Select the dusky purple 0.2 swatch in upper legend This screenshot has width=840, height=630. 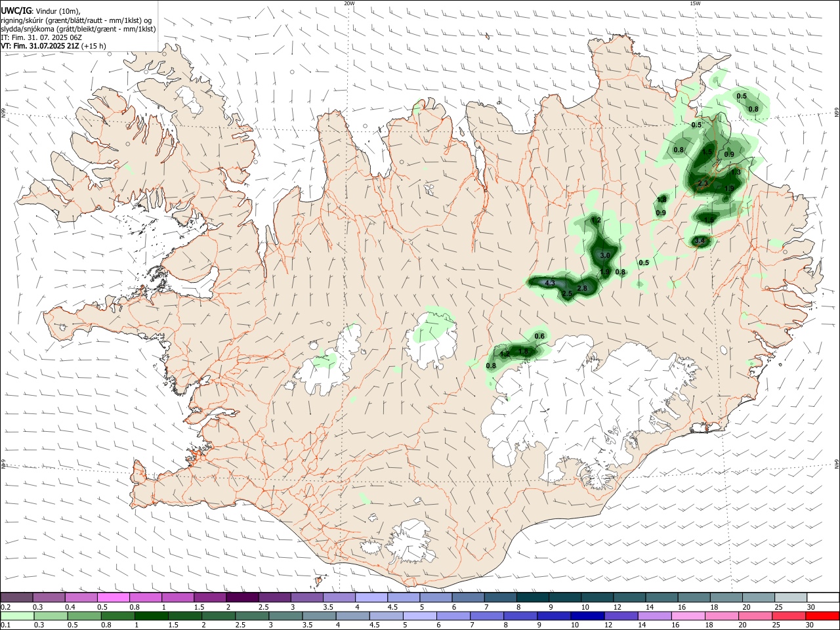[18, 598]
